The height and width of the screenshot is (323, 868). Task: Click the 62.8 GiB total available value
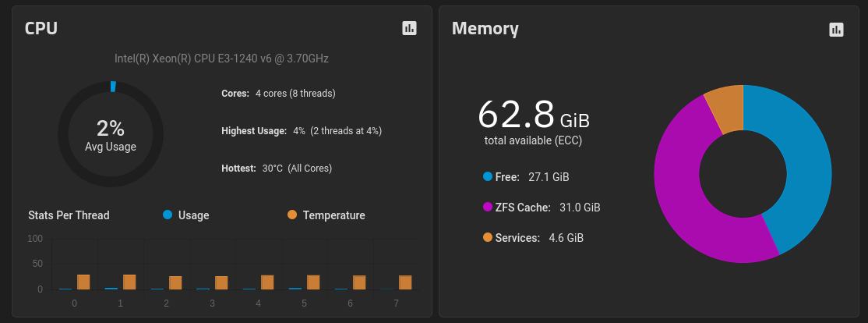click(x=533, y=115)
